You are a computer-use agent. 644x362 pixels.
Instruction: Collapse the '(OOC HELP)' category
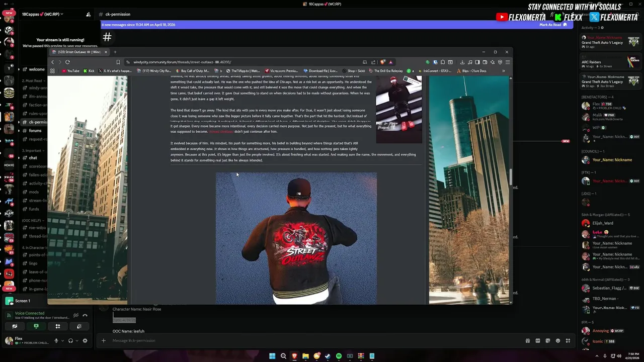coord(33,220)
